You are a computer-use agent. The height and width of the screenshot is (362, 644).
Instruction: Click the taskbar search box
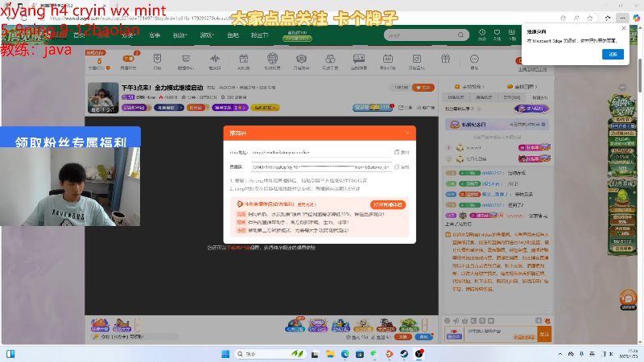click(x=270, y=354)
